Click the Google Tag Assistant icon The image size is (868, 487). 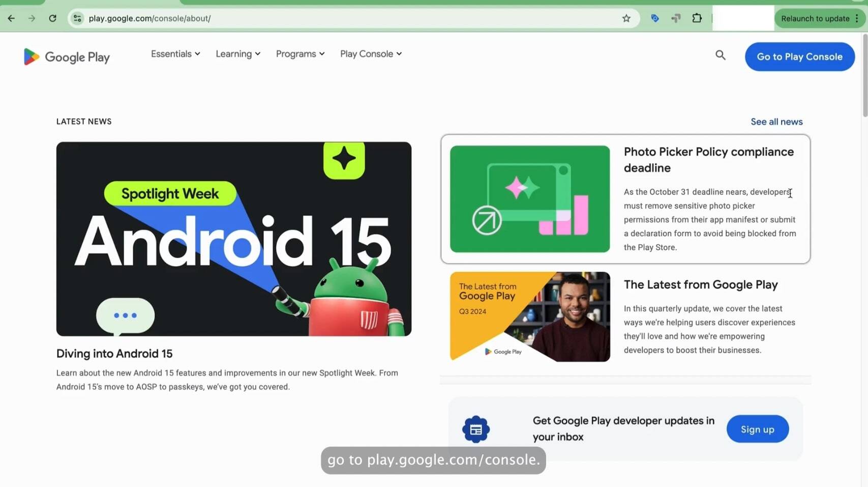click(x=676, y=18)
